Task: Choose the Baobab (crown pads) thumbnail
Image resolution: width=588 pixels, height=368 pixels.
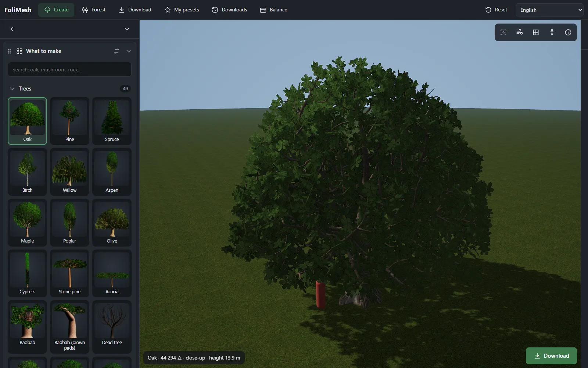Action: pyautogui.click(x=70, y=327)
